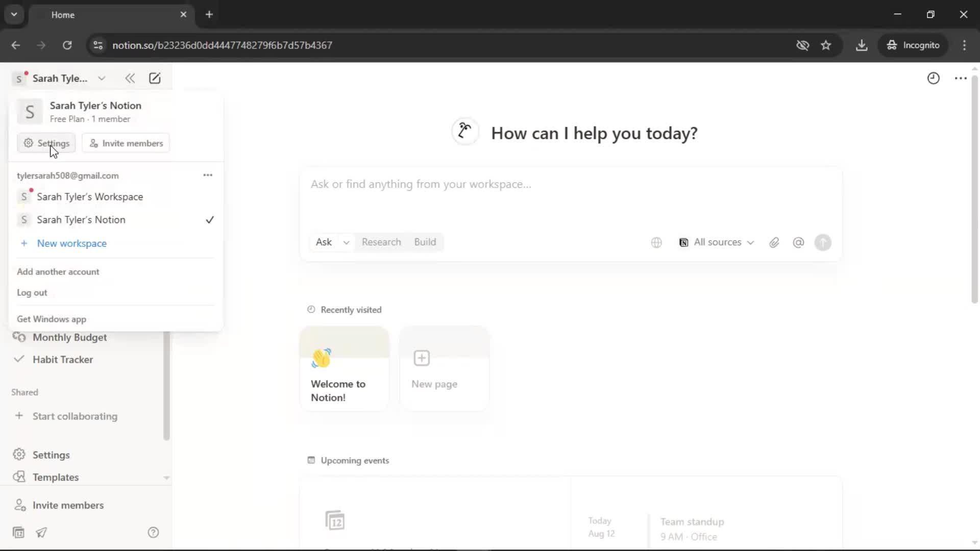Open the calendar icon in sidebar footer
980x551 pixels.
(18, 533)
